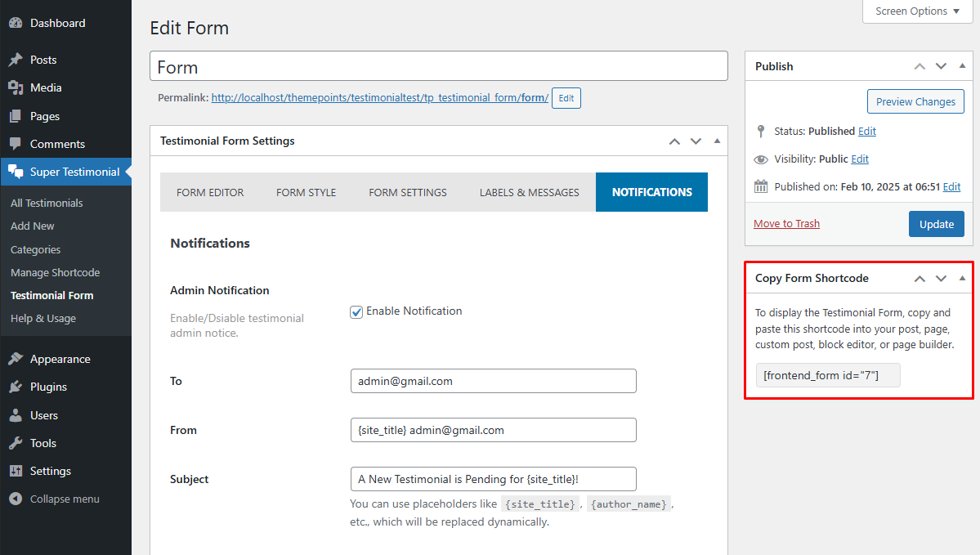Open Testimonial Form submenu item
This screenshot has width=980, height=555.
pyautogui.click(x=51, y=296)
